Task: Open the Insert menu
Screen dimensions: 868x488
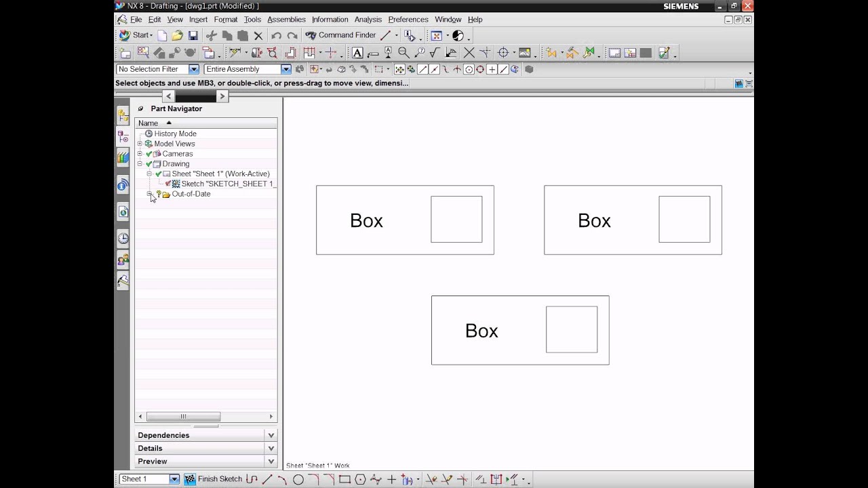Action: [x=198, y=20]
